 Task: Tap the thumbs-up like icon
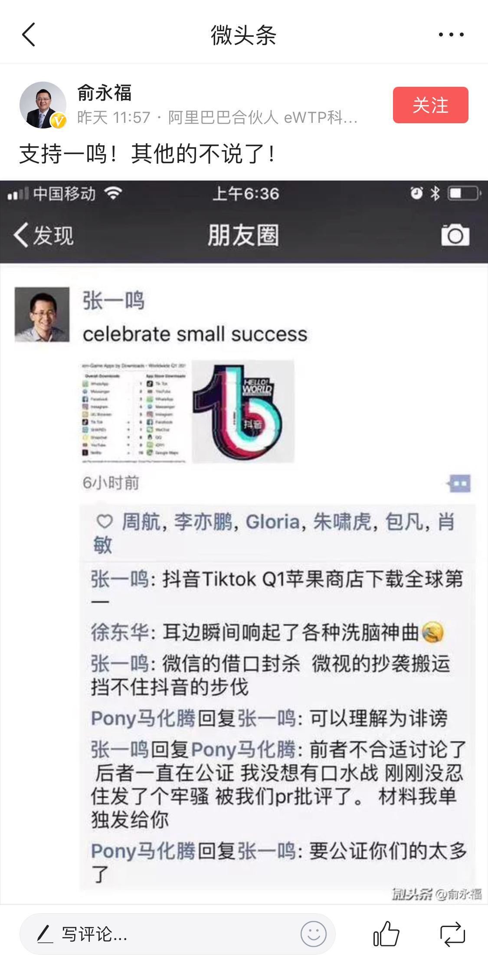tap(386, 933)
